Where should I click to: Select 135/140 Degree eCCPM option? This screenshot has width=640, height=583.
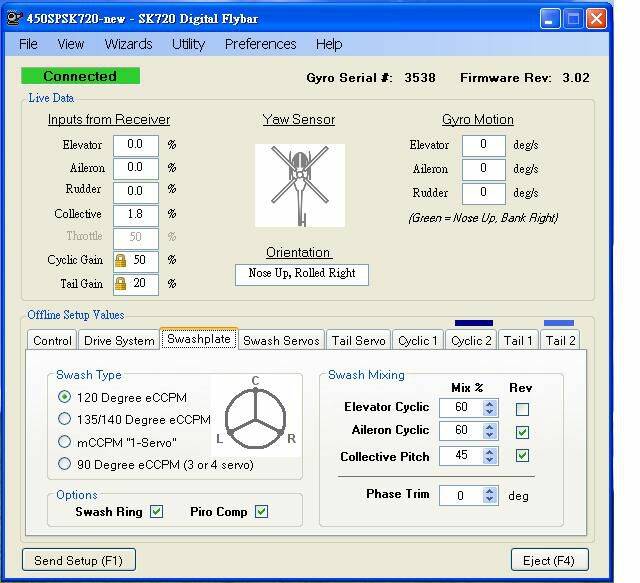pos(64,419)
